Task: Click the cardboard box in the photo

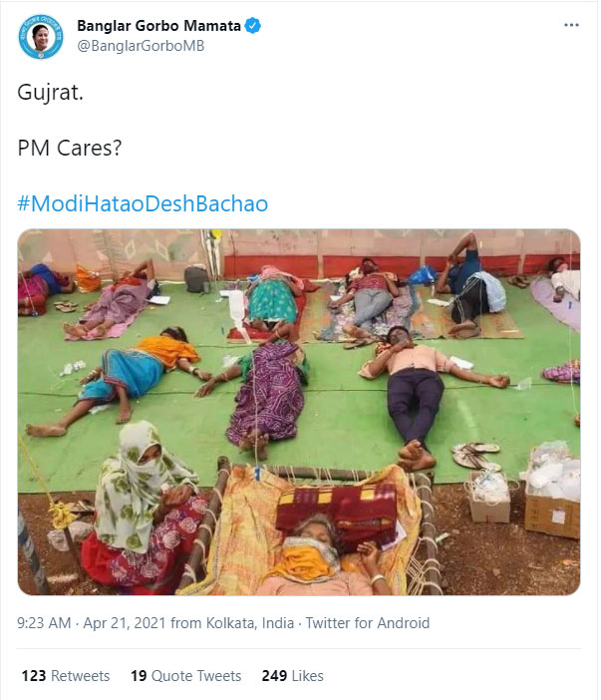Action: tap(554, 509)
